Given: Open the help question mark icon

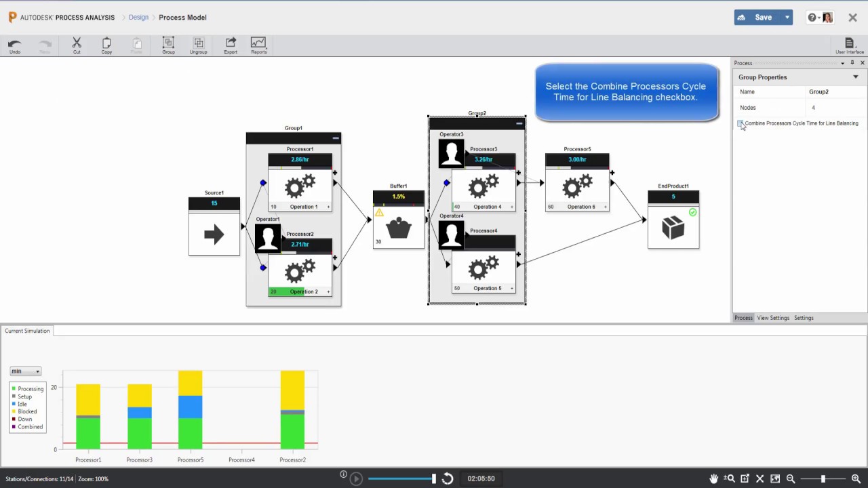Looking at the screenshot, I should 812,18.
